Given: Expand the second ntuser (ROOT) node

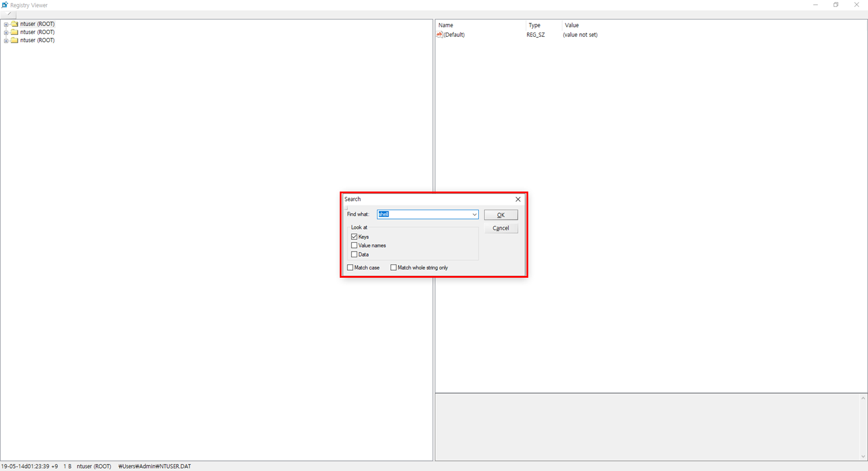Looking at the screenshot, I should pyautogui.click(x=6, y=33).
